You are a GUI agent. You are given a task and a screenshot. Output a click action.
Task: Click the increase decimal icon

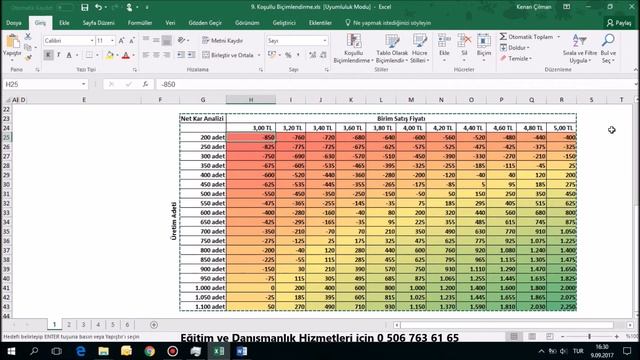tap(312, 55)
